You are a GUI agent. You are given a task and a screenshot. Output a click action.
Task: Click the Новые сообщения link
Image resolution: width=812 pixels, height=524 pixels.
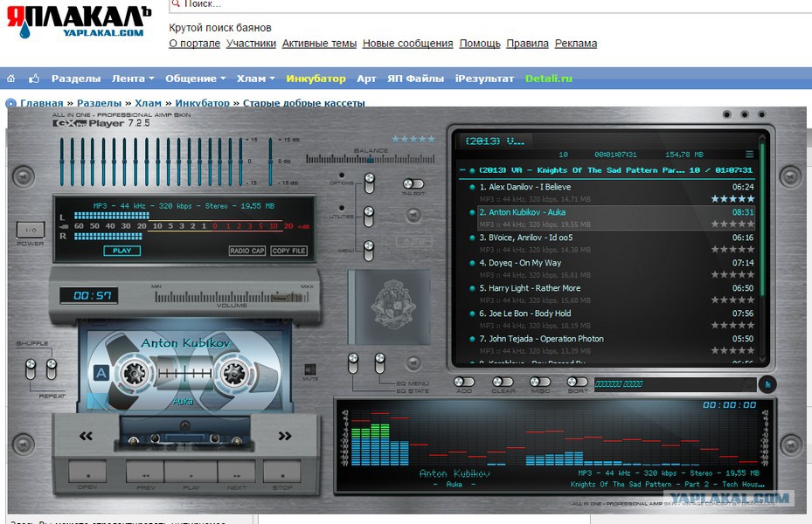[407, 44]
